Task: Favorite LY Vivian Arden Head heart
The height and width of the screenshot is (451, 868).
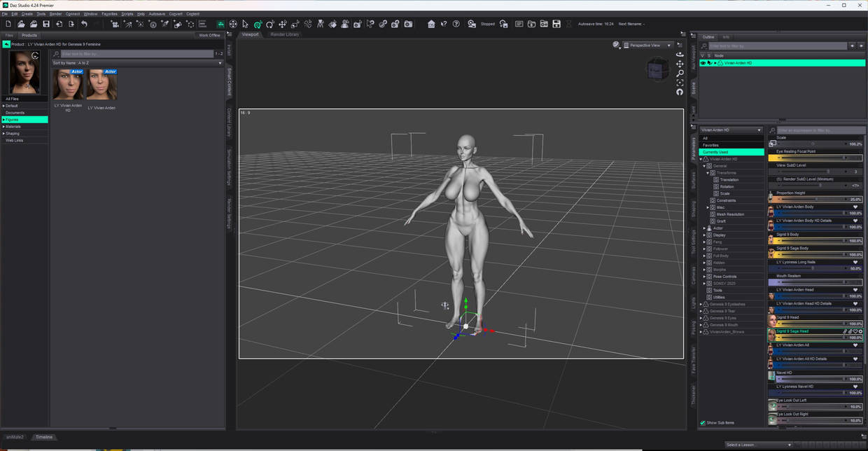Action: (x=855, y=289)
